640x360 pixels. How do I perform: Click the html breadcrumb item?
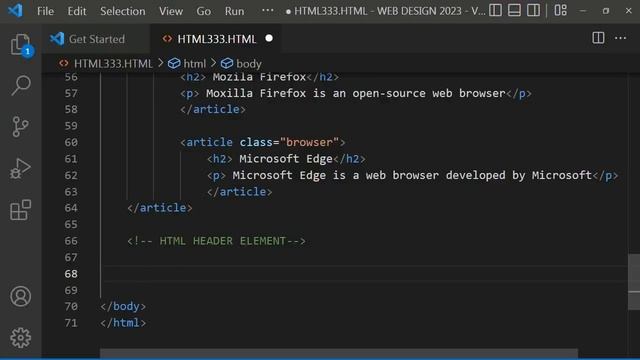click(195, 64)
